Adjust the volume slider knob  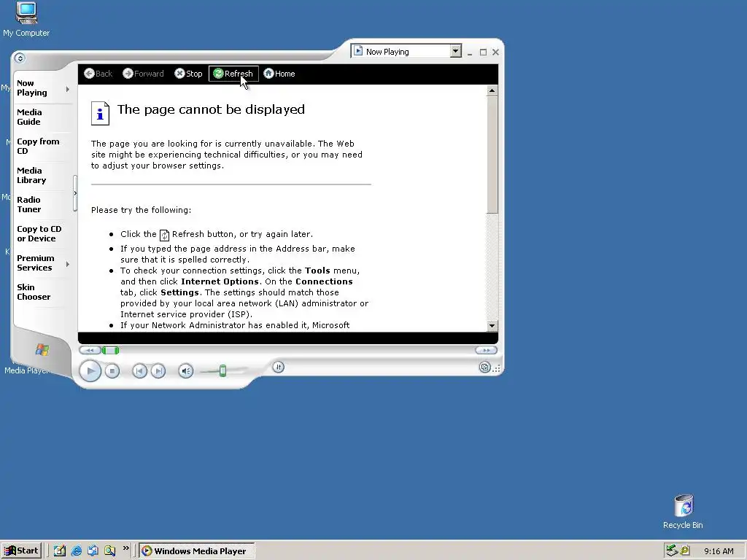tap(222, 370)
